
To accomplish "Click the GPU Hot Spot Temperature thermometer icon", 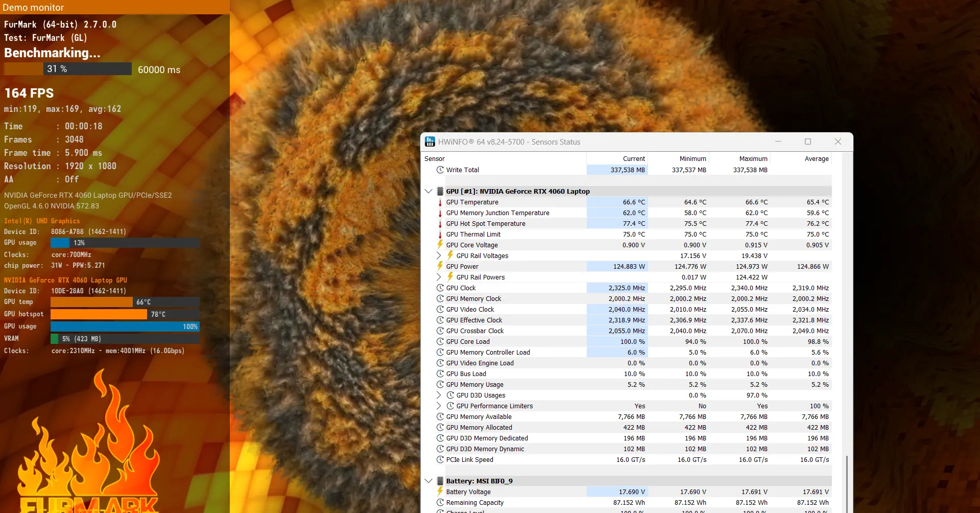I will tap(440, 224).
